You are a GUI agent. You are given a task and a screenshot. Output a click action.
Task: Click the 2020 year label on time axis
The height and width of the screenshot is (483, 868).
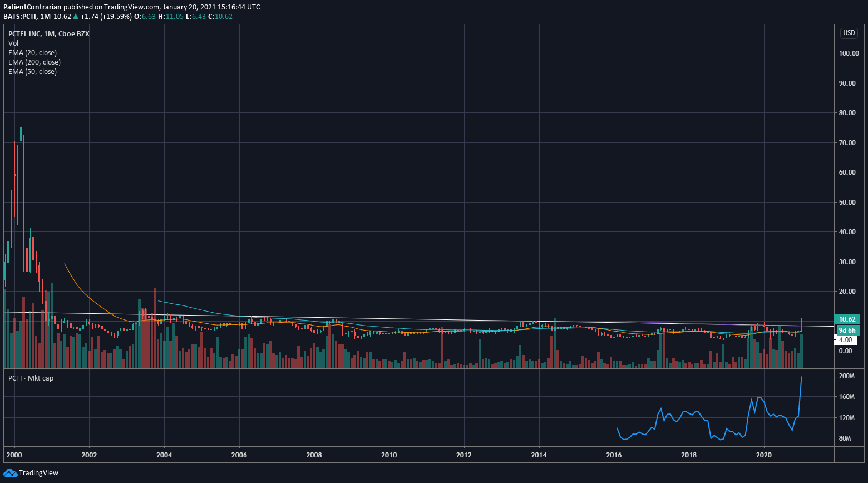click(x=764, y=455)
